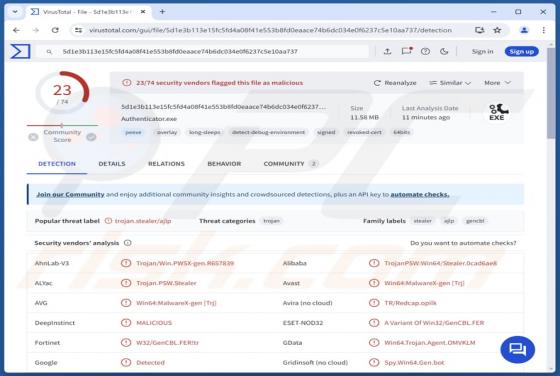Click the Sign up button
560x376 pixels.
[x=521, y=51]
